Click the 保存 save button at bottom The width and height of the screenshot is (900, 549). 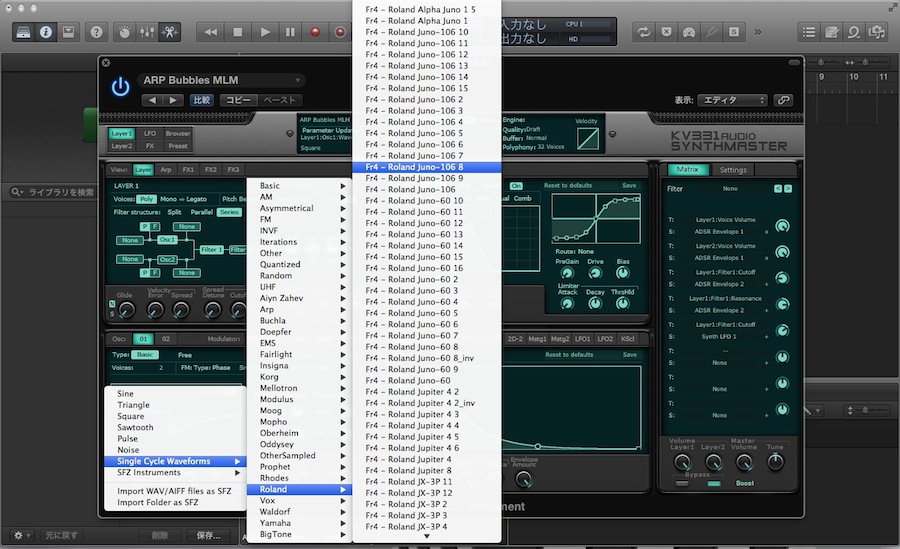(x=208, y=535)
